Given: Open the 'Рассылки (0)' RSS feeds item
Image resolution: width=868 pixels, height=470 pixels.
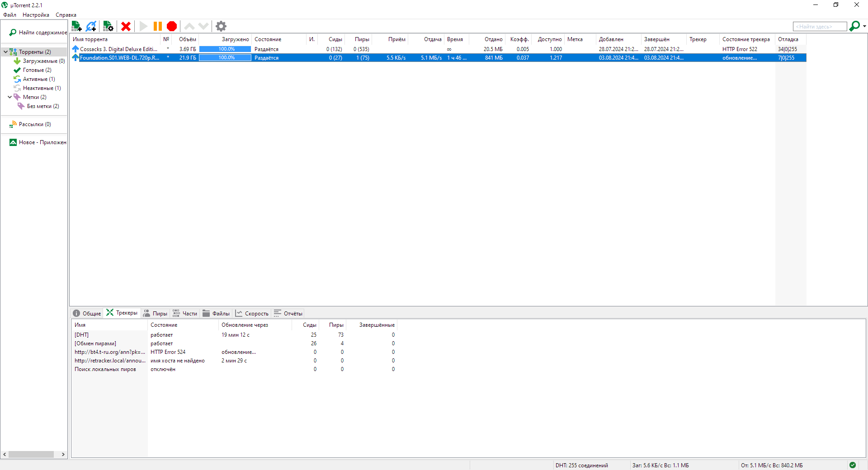Looking at the screenshot, I should (35, 124).
